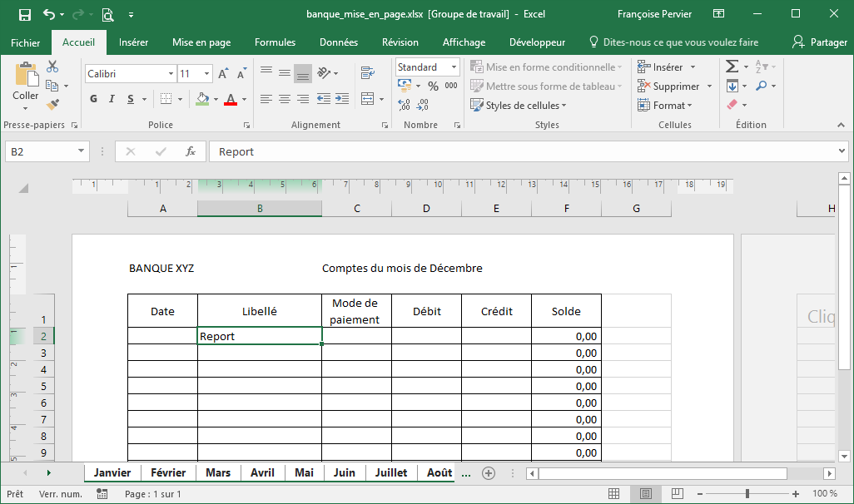The image size is (854, 504).
Task: Open the Mise en page ribbon tab
Action: [x=201, y=42]
